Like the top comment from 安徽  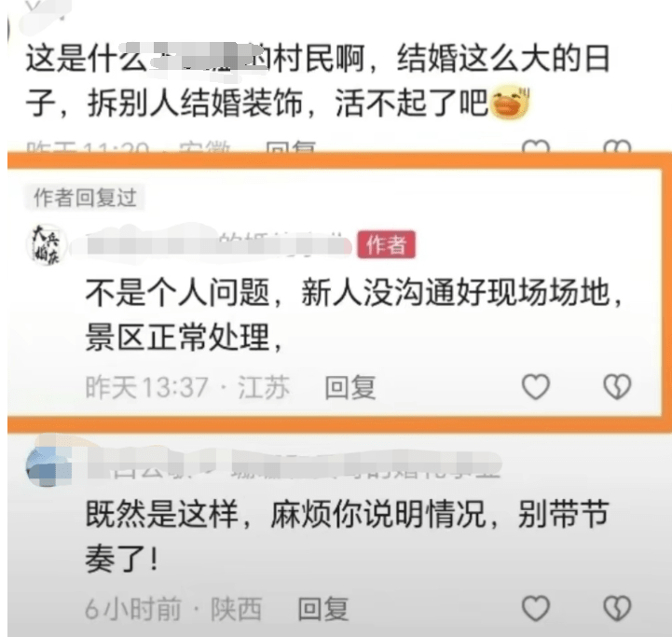click(x=536, y=146)
